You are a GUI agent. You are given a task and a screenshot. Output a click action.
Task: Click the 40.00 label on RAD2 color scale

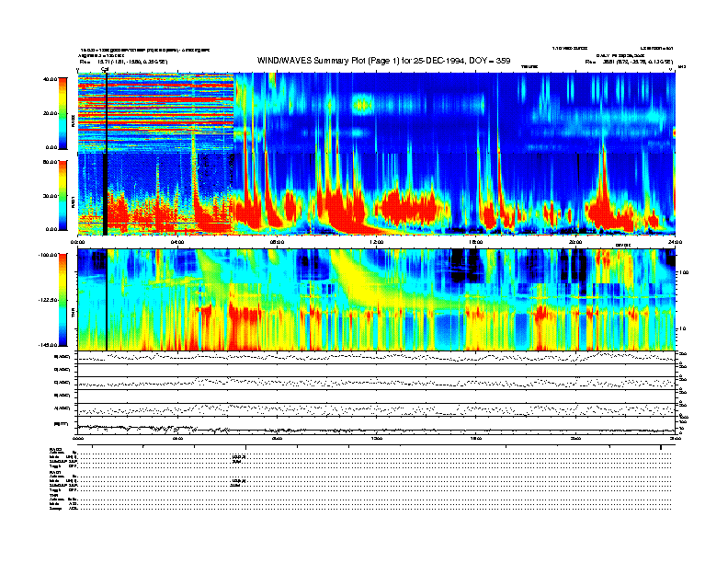click(x=51, y=79)
